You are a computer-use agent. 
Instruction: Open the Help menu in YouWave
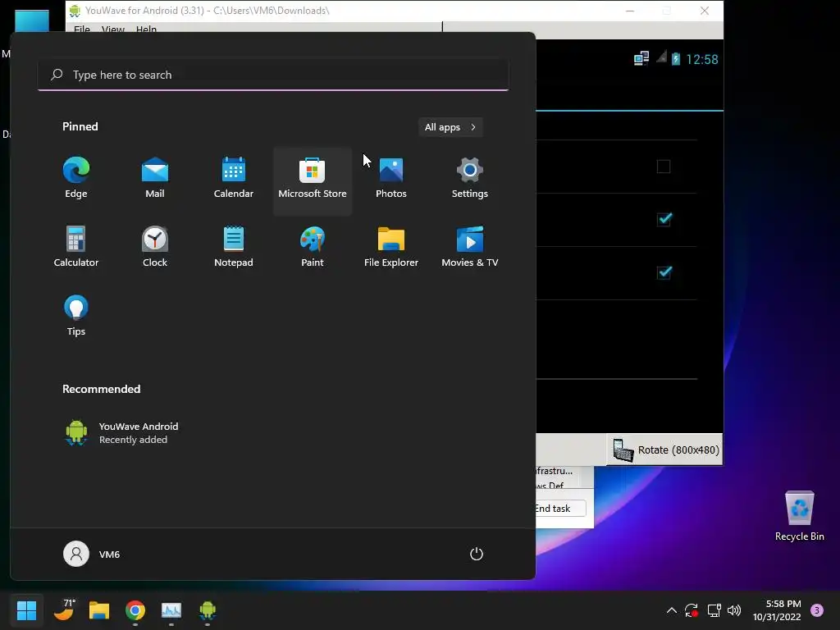click(x=146, y=29)
